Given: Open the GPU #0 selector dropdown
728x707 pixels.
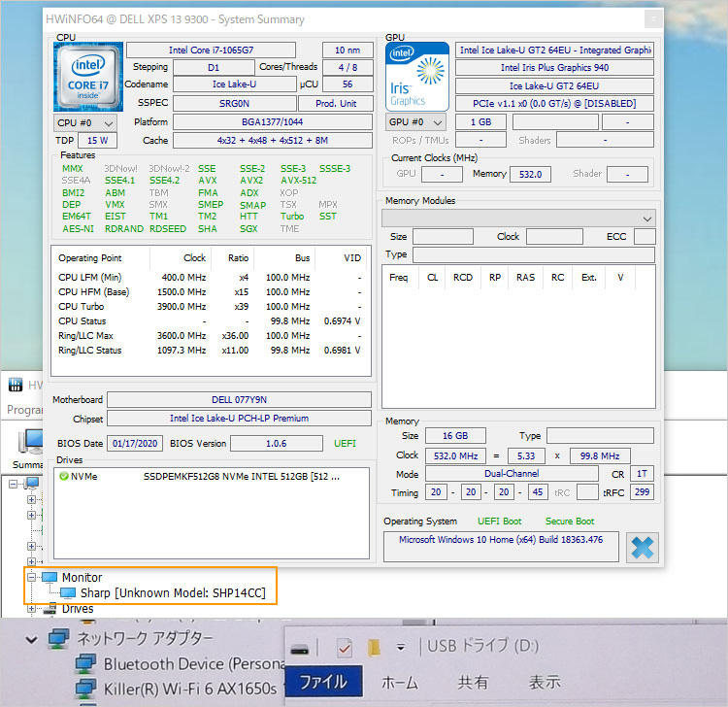Looking at the screenshot, I should (x=415, y=122).
